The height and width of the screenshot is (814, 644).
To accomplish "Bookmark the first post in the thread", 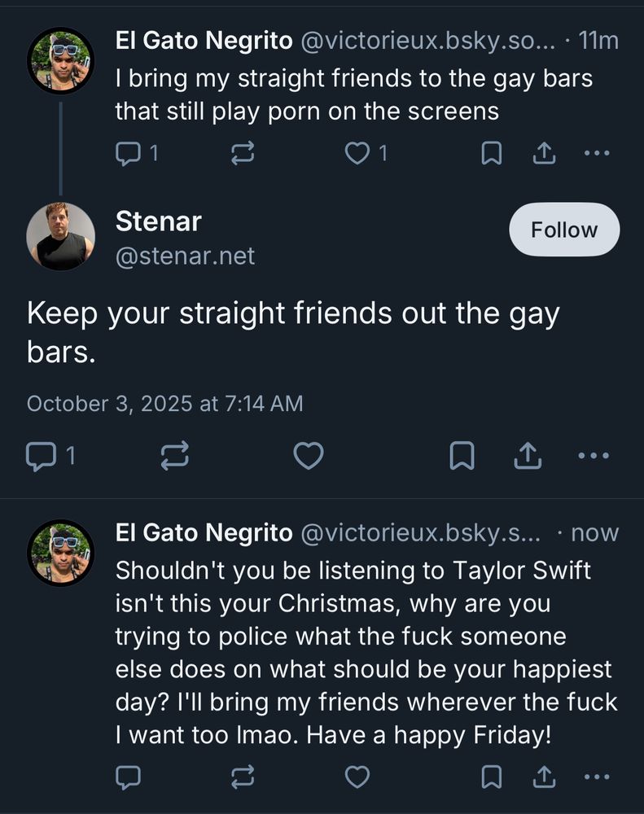I will click(491, 152).
